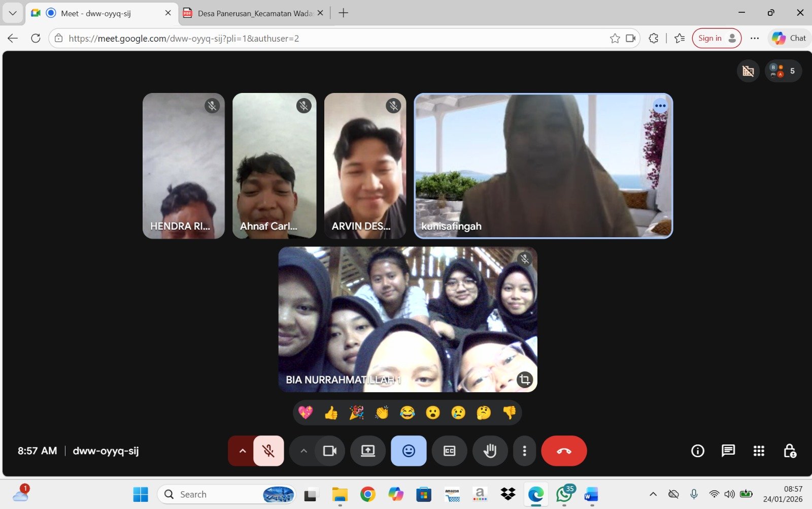Present your screen to the meeting
812x509 pixels.
367,451
